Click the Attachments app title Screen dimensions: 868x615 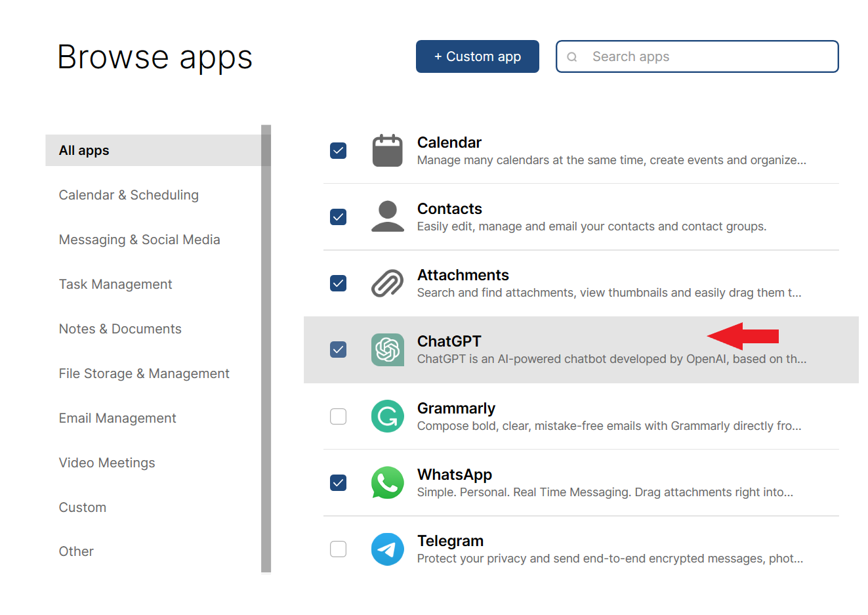pos(463,275)
